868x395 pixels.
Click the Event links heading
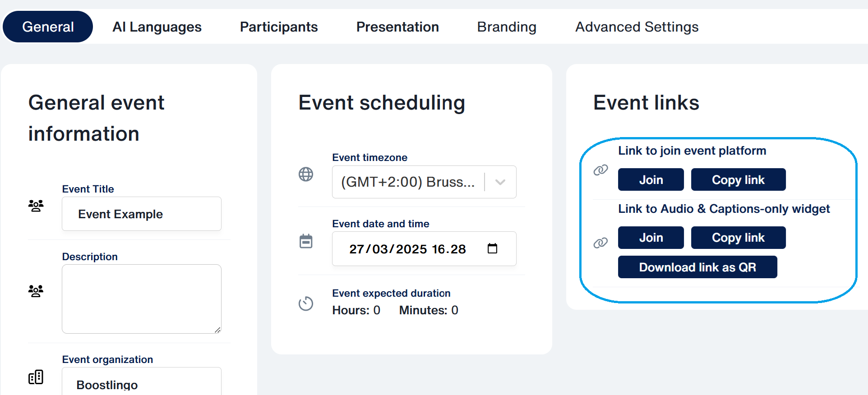click(646, 103)
